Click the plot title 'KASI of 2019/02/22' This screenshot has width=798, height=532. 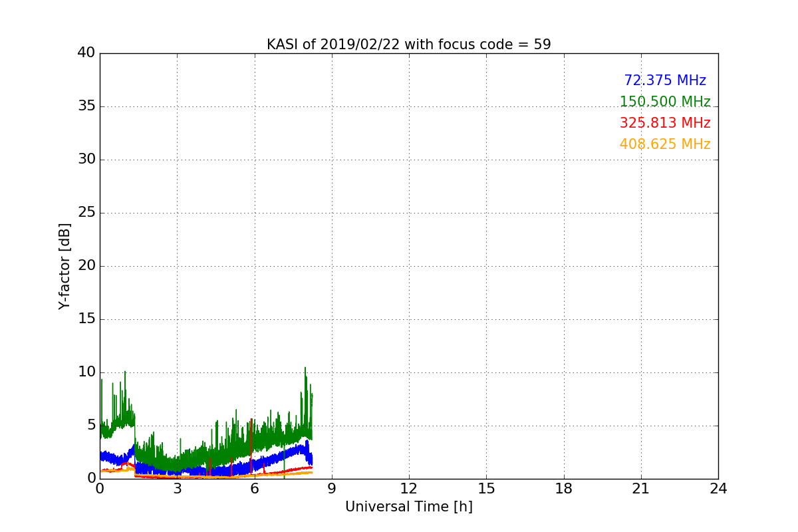click(x=408, y=45)
